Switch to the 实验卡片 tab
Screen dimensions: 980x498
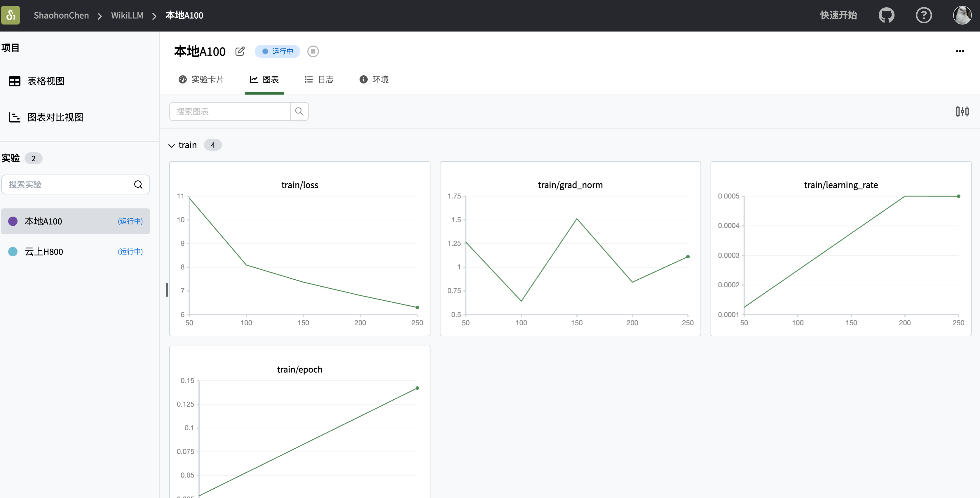tap(201, 79)
